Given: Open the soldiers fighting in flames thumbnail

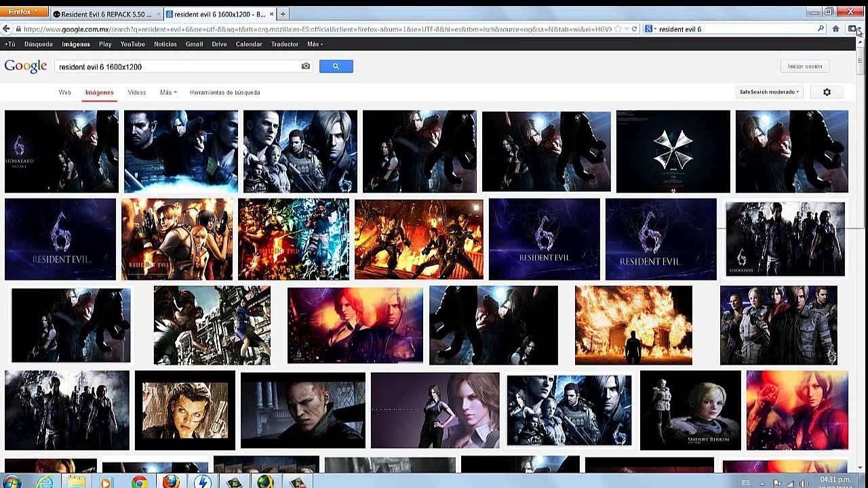Looking at the screenshot, I should click(x=419, y=239).
